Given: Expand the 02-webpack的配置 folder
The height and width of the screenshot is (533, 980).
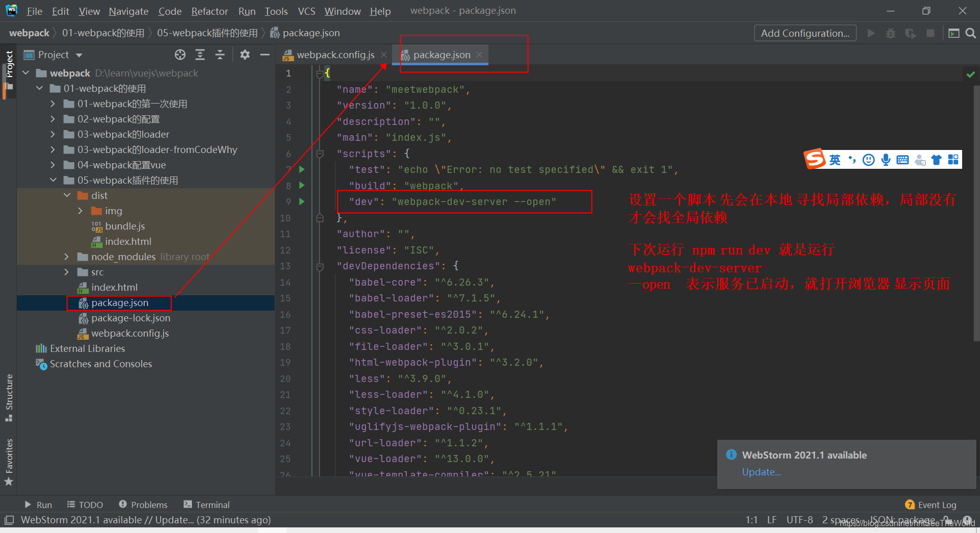Looking at the screenshot, I should pos(53,119).
